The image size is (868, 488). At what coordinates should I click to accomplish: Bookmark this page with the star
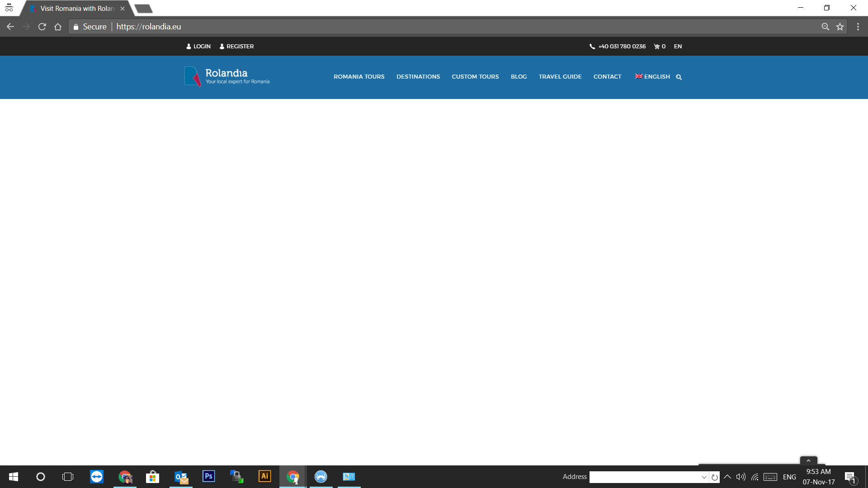point(840,27)
